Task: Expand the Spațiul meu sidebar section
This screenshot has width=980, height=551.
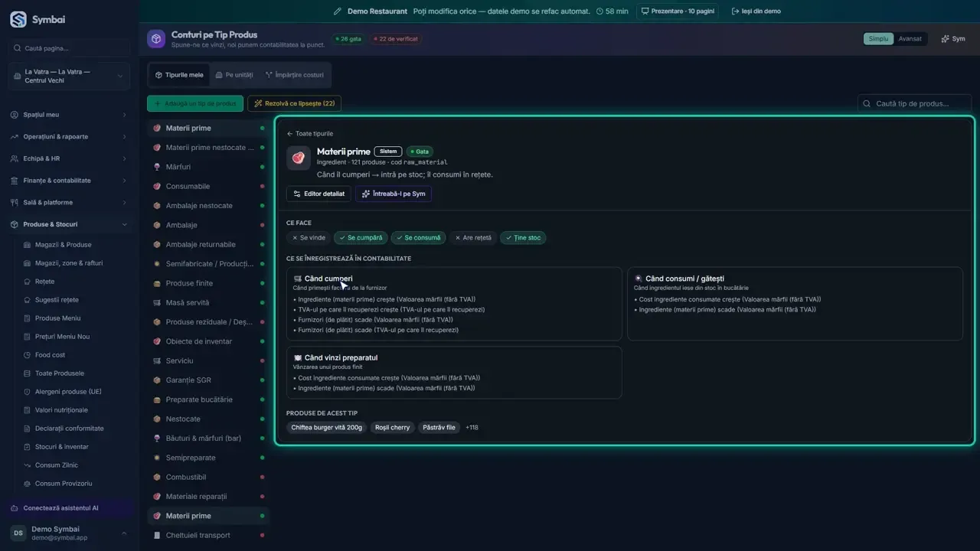Action: tap(69, 115)
